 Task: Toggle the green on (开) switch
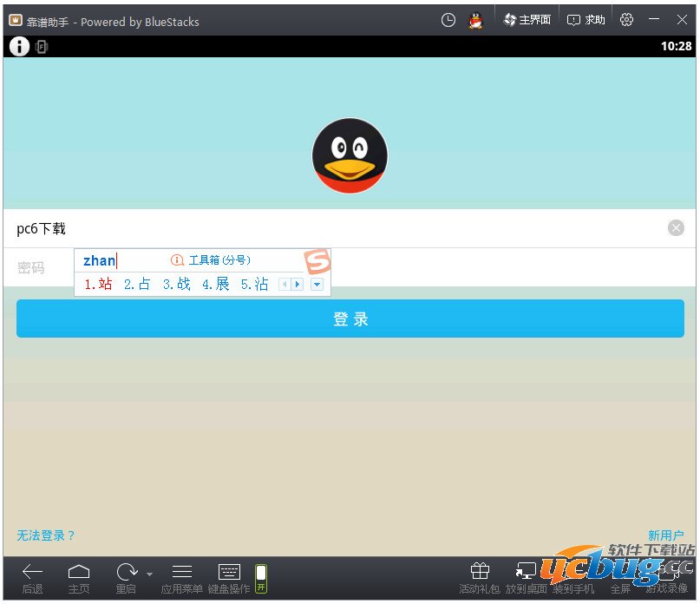261,579
